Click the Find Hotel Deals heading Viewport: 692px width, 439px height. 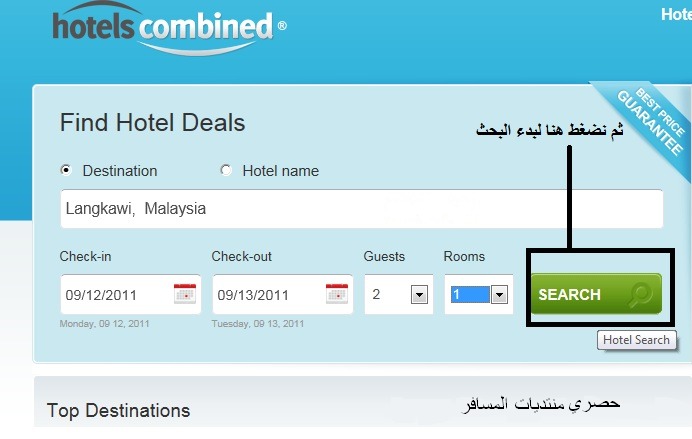[152, 123]
